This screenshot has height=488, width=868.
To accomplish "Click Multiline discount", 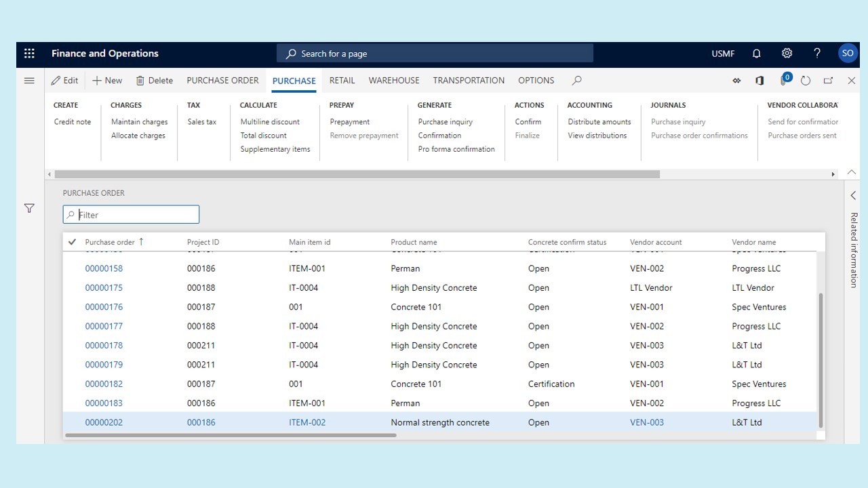I will coord(270,122).
